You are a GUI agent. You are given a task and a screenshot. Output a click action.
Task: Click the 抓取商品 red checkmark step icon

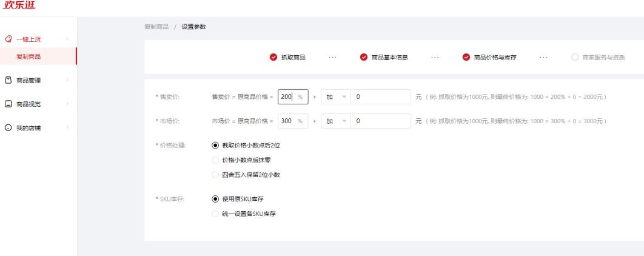point(273,57)
